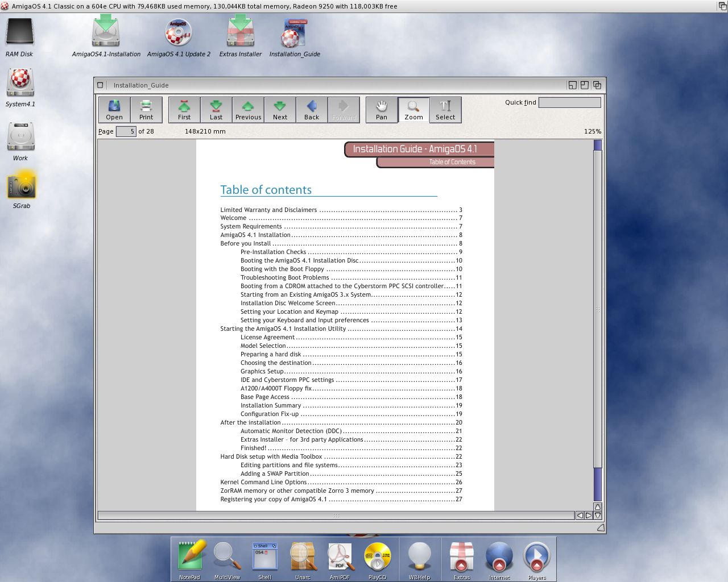Select the Work drive icon
728x582 pixels.
(20, 142)
